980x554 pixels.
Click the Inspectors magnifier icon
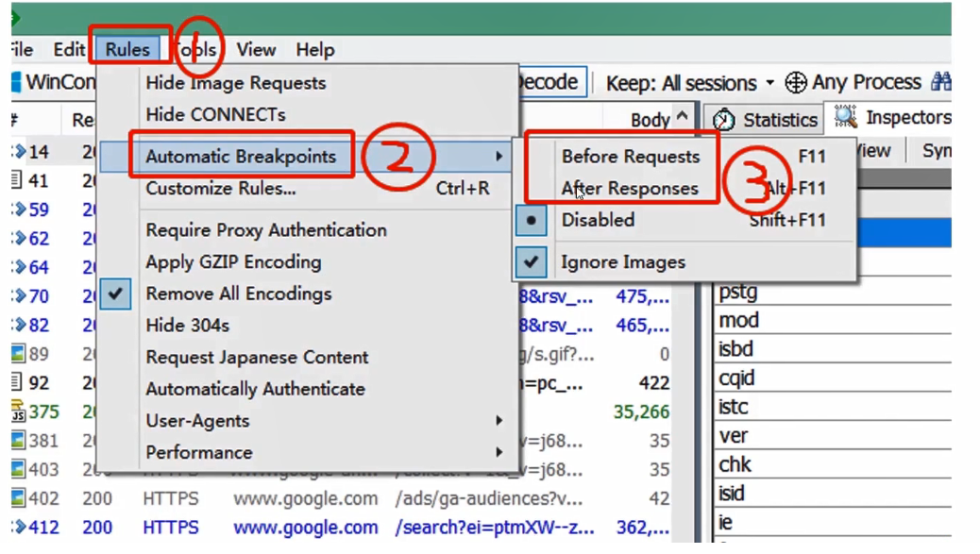[845, 117]
